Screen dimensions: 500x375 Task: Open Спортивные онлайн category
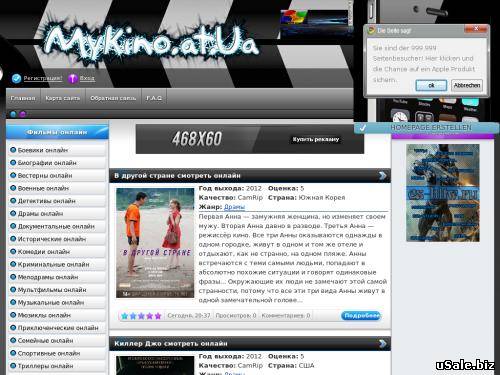tap(57, 353)
